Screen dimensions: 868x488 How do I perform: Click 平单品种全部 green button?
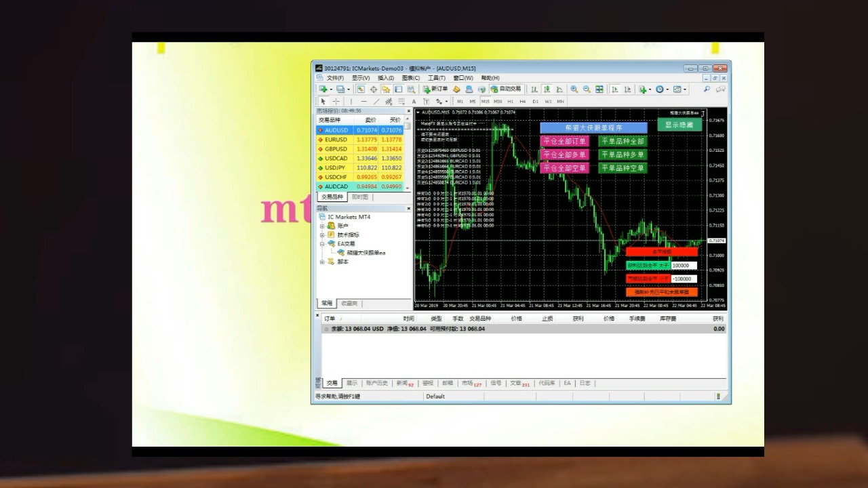point(623,141)
